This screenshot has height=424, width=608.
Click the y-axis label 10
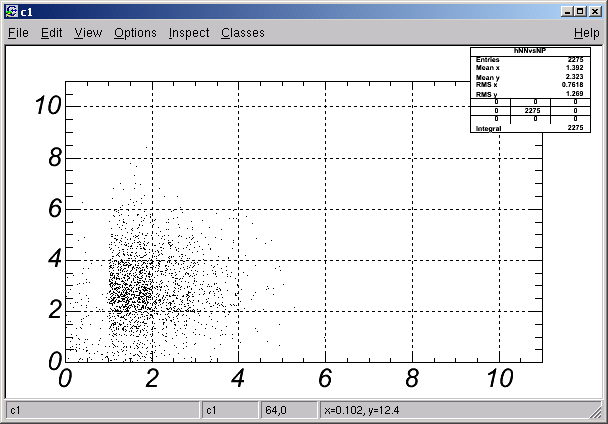click(48, 105)
